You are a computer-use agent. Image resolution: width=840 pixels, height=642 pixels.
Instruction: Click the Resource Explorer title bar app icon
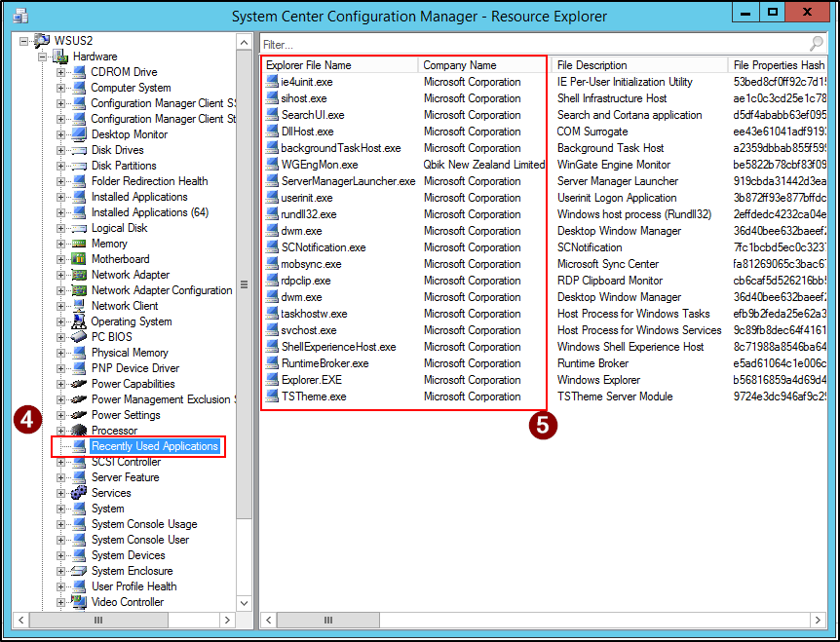click(20, 16)
